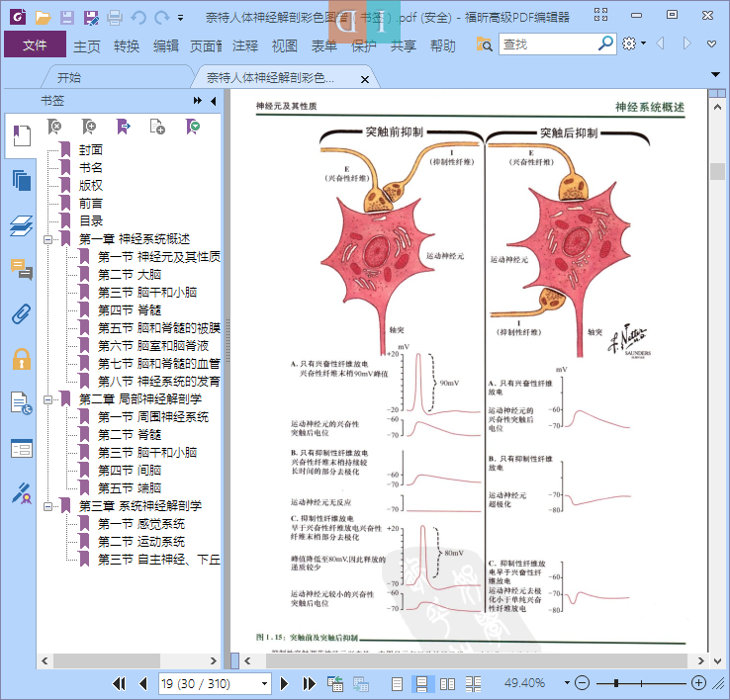
Task: Open the Layers panel icon in sidebar
Action: coord(22,225)
